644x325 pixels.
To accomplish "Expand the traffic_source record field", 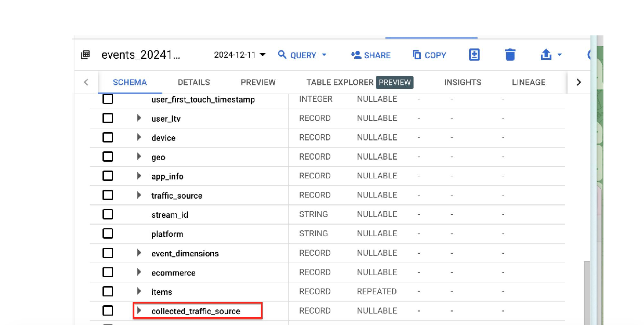I will [x=139, y=195].
